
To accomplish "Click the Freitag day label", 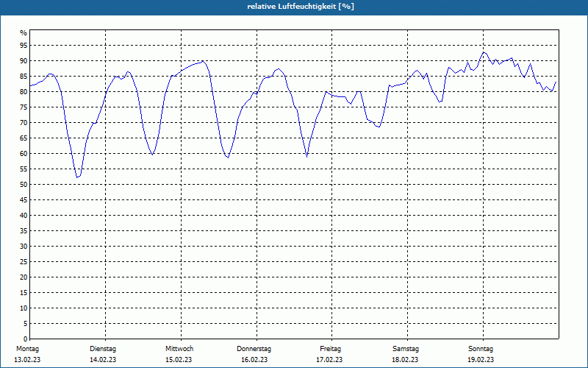I will pyautogui.click(x=330, y=349).
